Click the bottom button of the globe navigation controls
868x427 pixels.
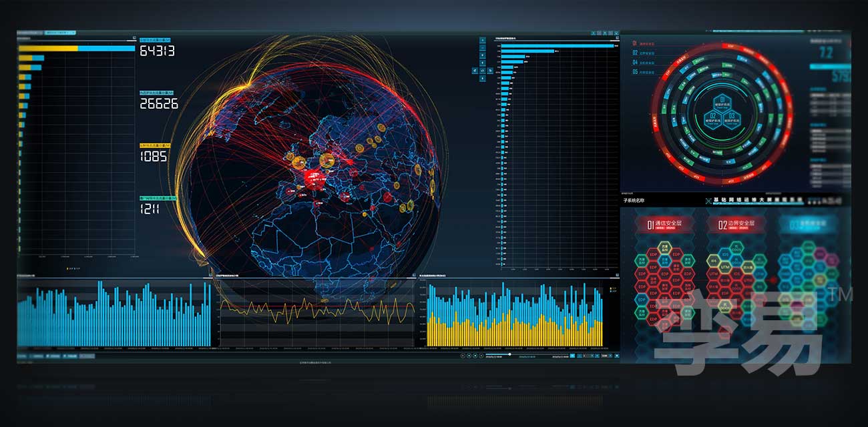483,79
